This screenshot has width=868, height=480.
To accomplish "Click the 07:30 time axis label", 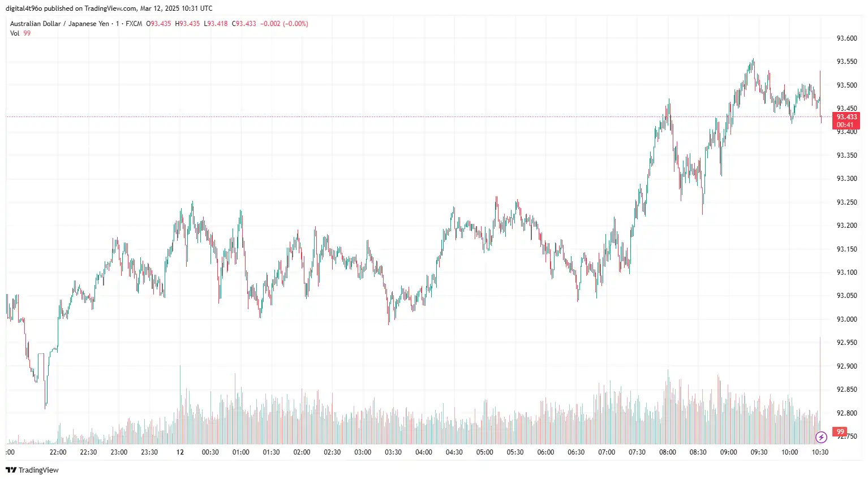I will point(637,452).
